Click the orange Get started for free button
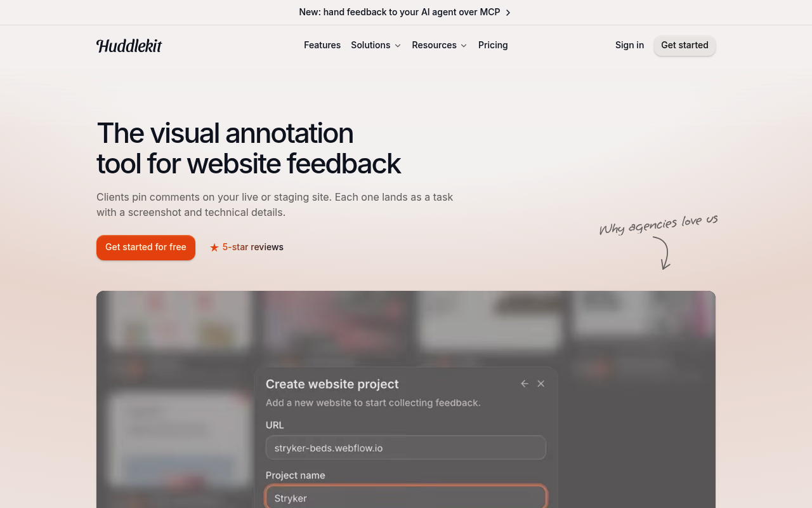The image size is (812, 508). coord(146,247)
